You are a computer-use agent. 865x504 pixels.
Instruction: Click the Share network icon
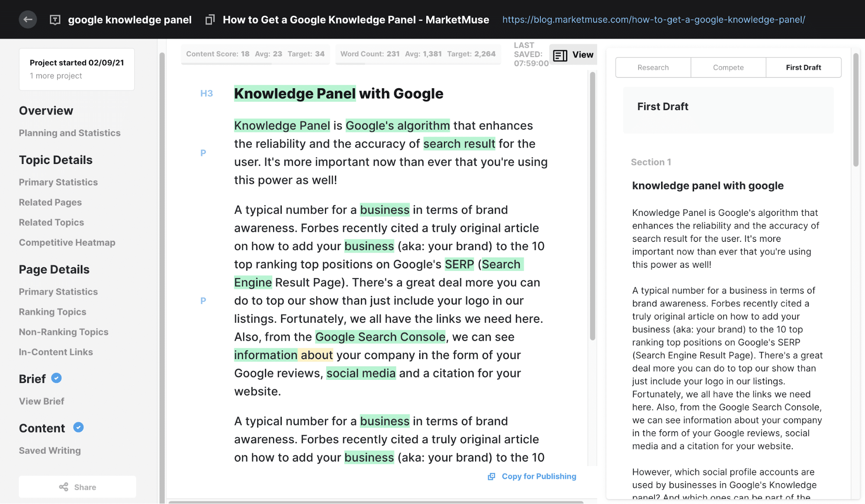64,487
